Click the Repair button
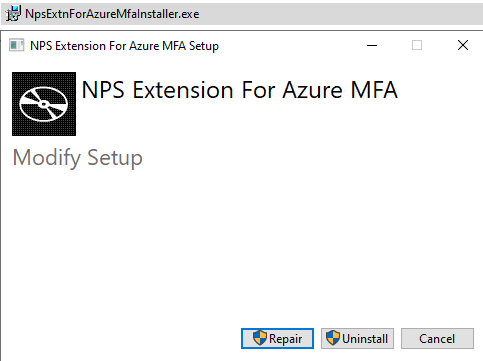This screenshot has height=361, width=483. pyautogui.click(x=277, y=339)
